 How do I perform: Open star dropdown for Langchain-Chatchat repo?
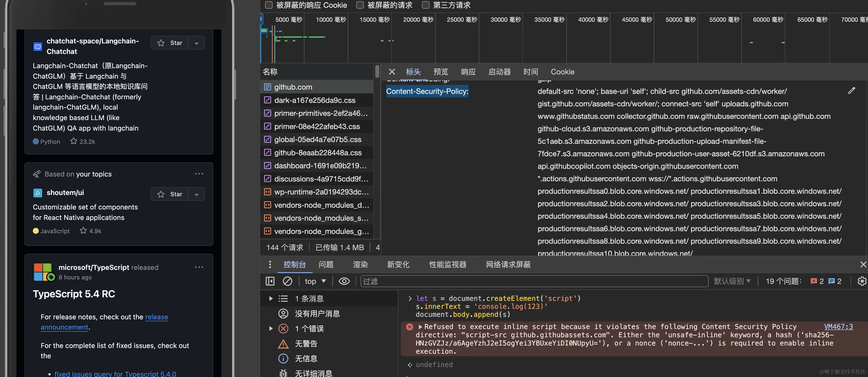coord(196,43)
